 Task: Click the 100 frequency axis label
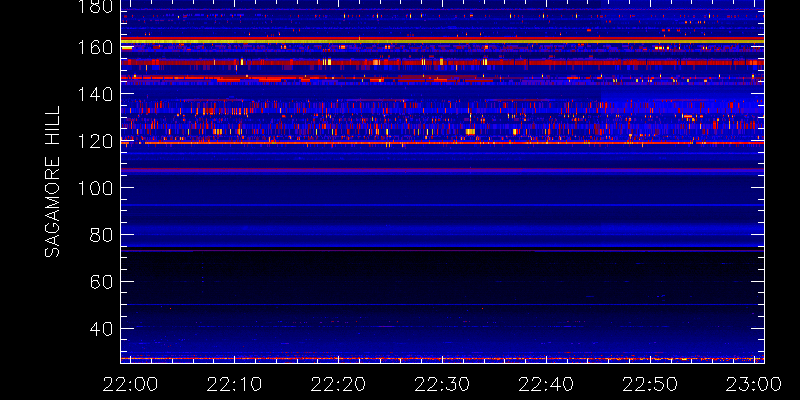(93, 188)
